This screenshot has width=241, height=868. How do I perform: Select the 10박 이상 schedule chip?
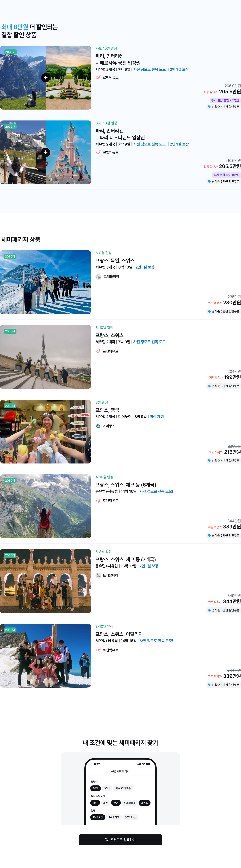click(98, 817)
